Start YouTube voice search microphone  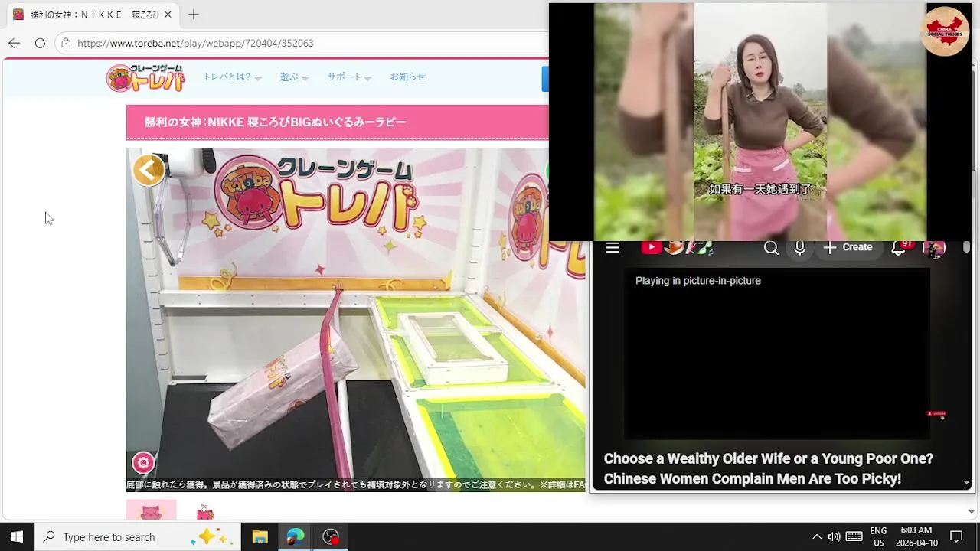tap(799, 248)
